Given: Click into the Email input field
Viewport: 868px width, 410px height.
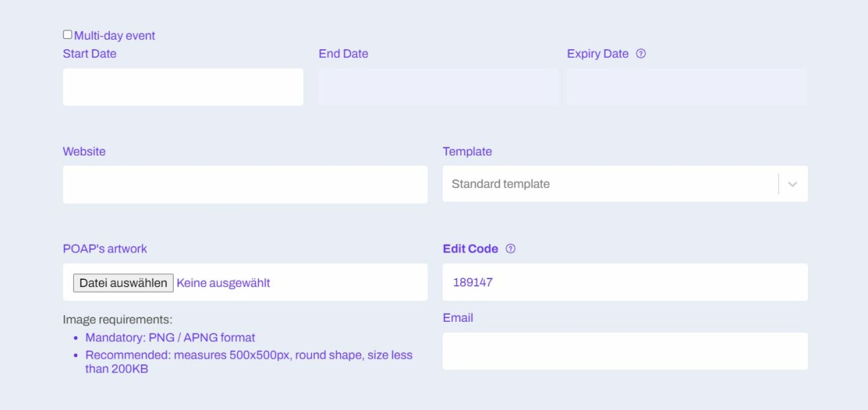Looking at the screenshot, I should click(625, 351).
